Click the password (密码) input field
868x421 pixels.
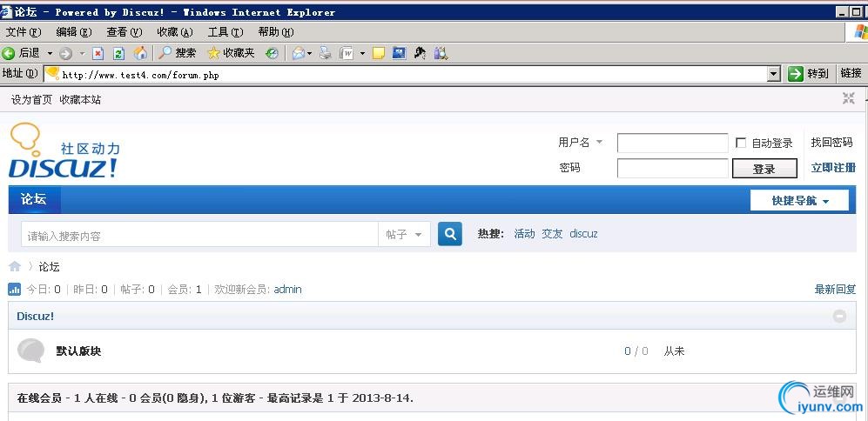coord(673,168)
